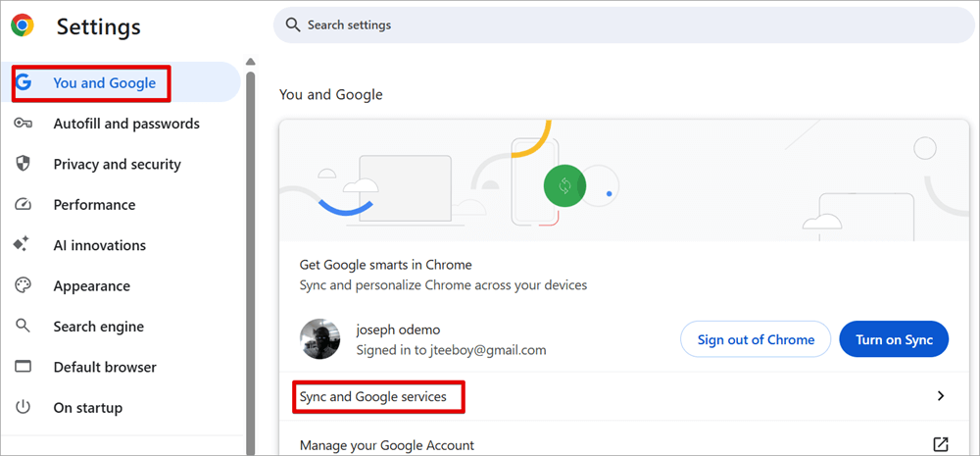The height and width of the screenshot is (456, 980).
Task: Click the Appearance palette icon
Action: [x=24, y=286]
